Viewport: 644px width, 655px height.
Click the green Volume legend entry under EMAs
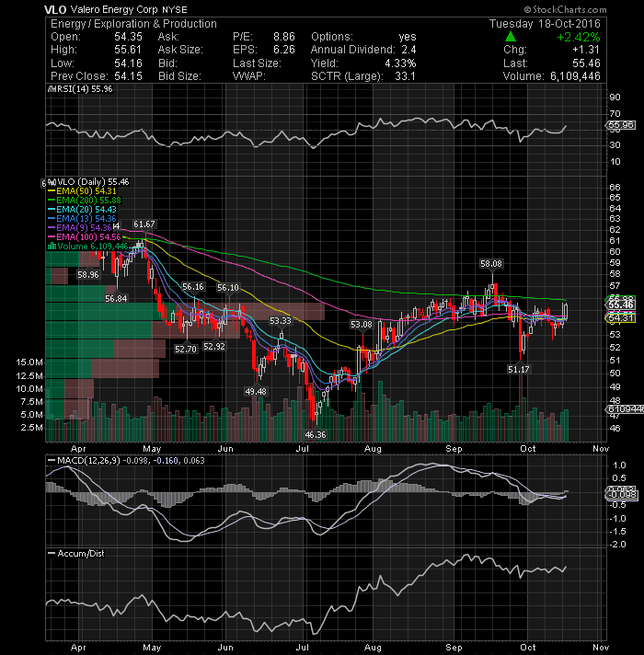[x=88, y=247]
